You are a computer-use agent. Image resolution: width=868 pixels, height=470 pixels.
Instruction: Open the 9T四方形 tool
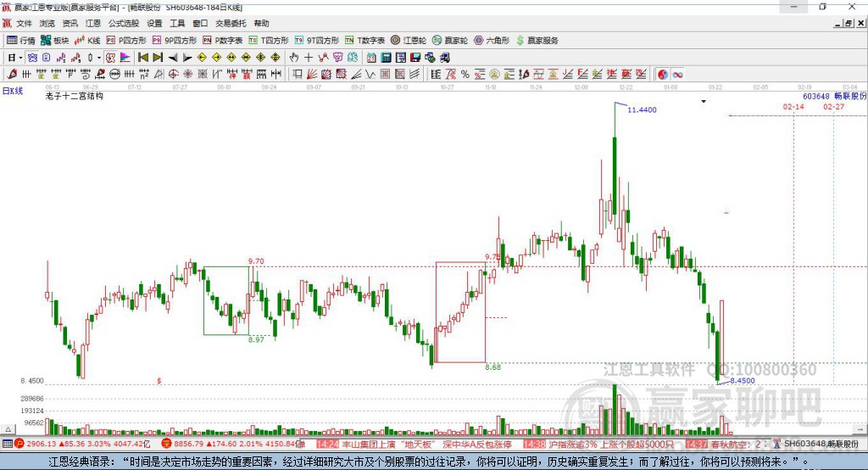click(x=317, y=41)
